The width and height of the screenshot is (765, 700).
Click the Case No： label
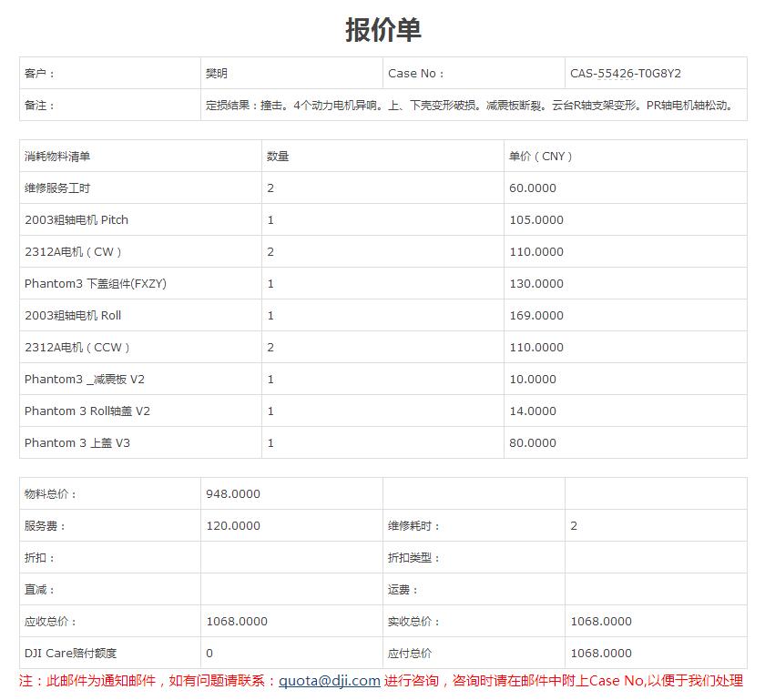[x=415, y=73]
